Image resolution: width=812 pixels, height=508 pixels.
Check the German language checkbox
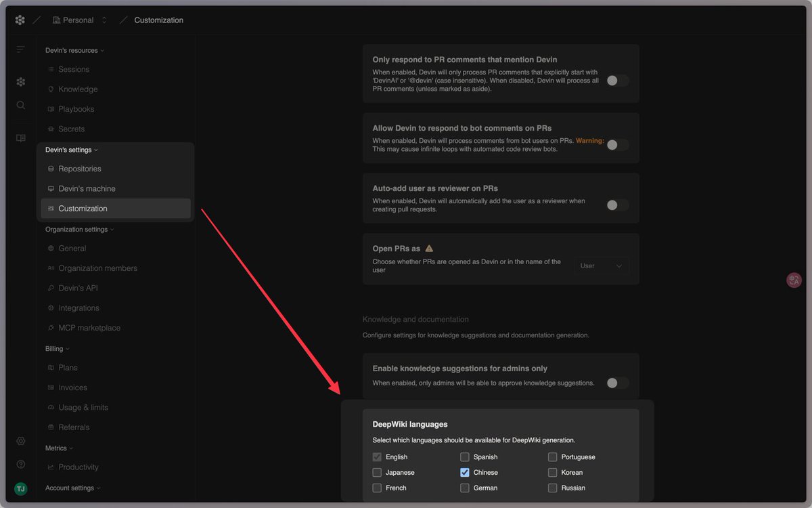[465, 488]
